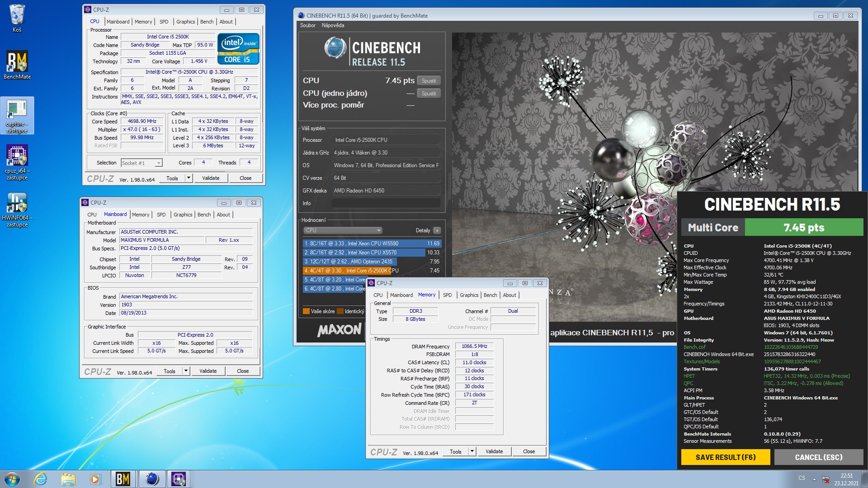Screen dimensions: 868x488
Task: Open Memory tab in Mainboard CPU-Z window
Action: (x=141, y=215)
